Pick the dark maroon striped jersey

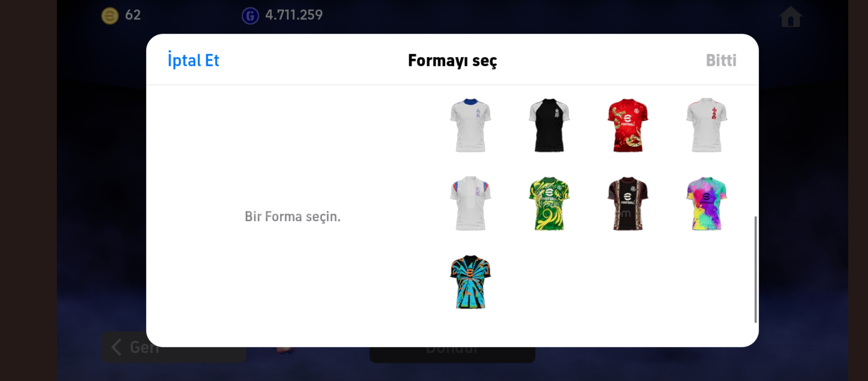628,204
